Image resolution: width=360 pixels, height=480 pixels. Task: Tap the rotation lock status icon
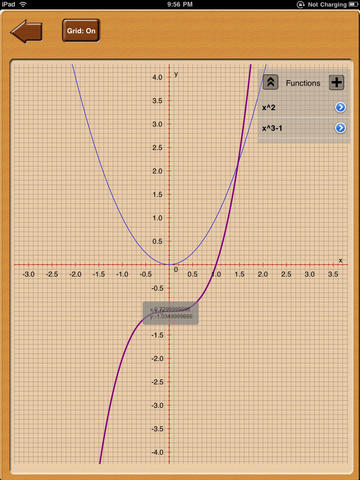click(301, 4)
